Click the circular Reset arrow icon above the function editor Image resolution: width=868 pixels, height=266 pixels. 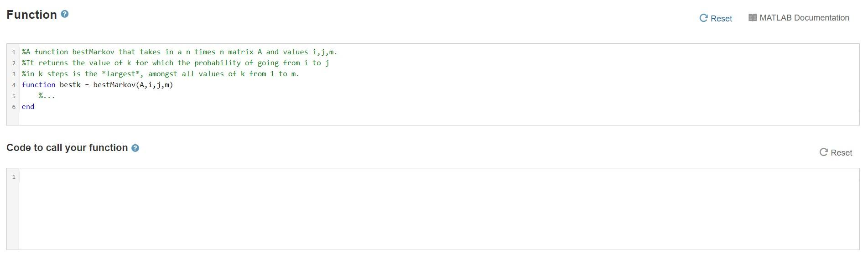[x=702, y=17]
